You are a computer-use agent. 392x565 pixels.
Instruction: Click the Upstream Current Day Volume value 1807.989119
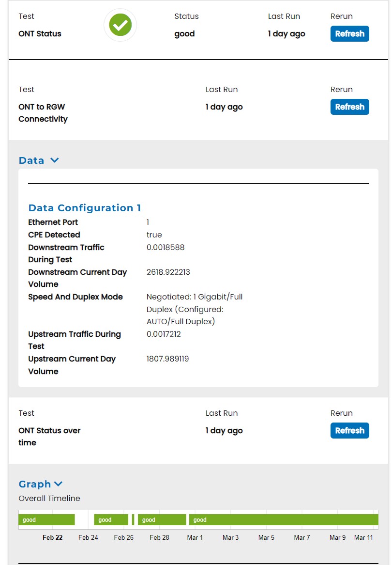(x=167, y=359)
